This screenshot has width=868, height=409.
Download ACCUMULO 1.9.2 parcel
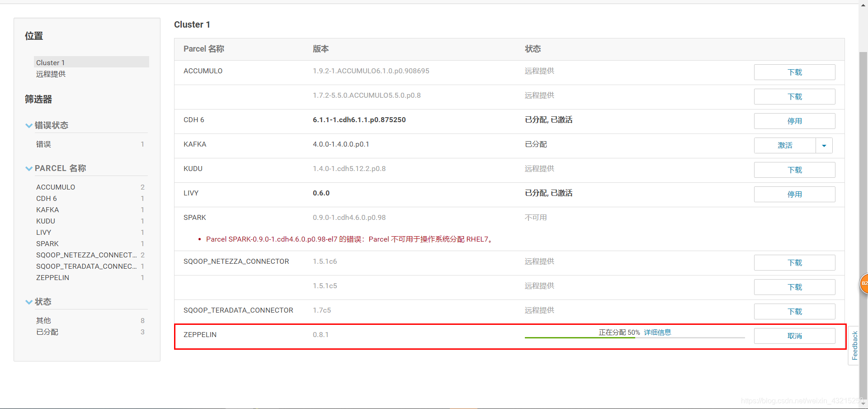point(794,72)
